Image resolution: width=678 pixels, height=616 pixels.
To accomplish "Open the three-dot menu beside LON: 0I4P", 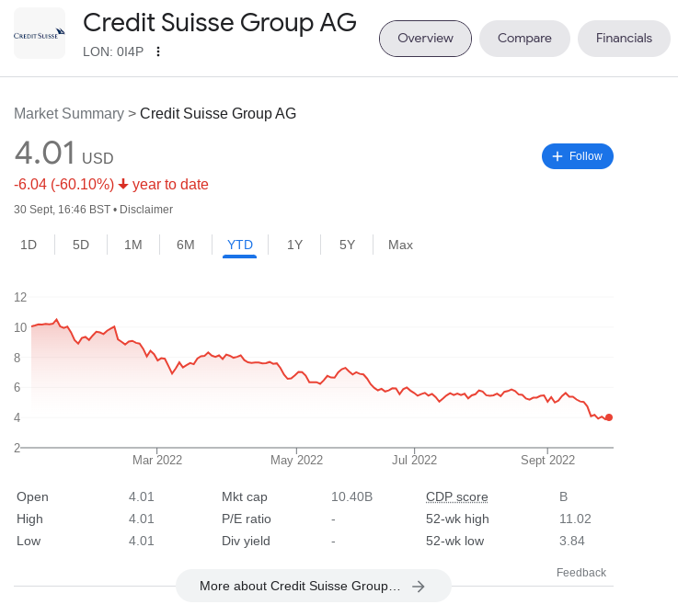I will [x=158, y=51].
